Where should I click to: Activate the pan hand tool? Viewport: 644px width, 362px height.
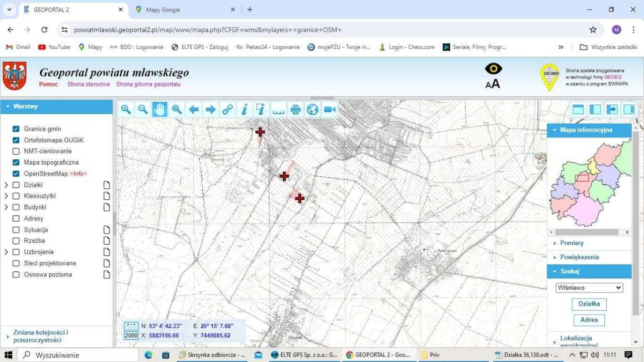[159, 109]
